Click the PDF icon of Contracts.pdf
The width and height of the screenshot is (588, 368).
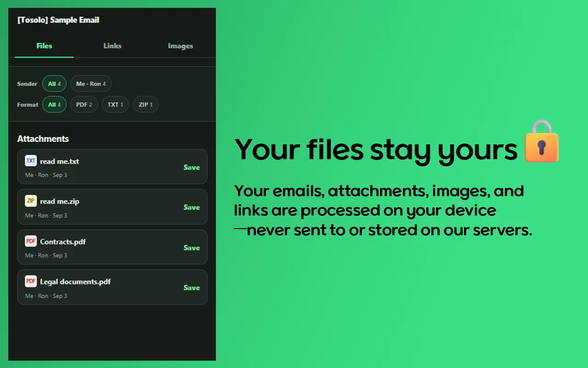click(31, 241)
